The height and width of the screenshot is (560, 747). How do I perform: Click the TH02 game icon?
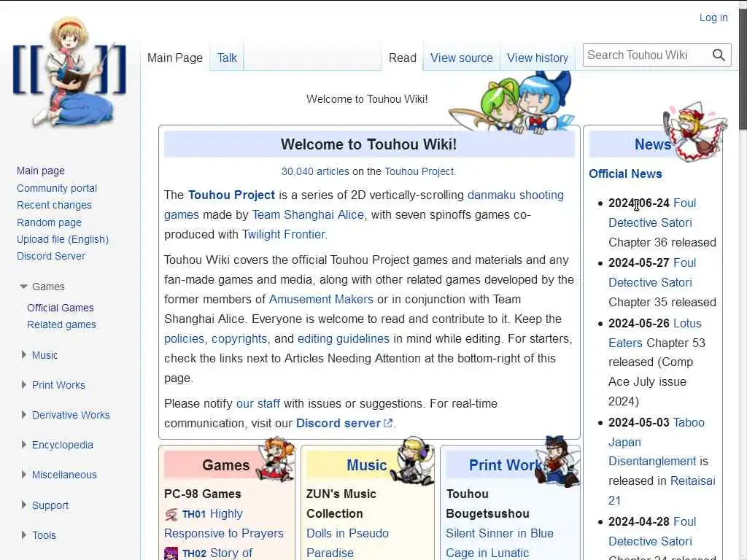(x=171, y=553)
